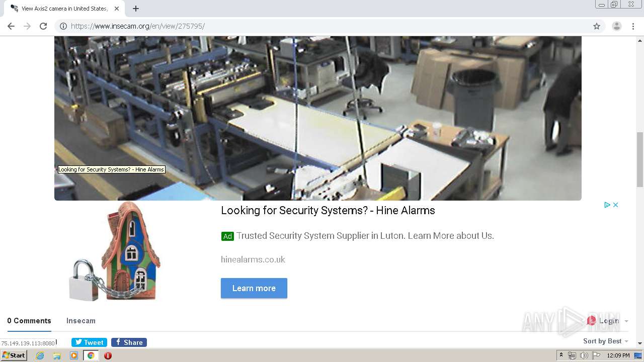Click the Show desktop button
644x362 pixels.
(638, 355)
